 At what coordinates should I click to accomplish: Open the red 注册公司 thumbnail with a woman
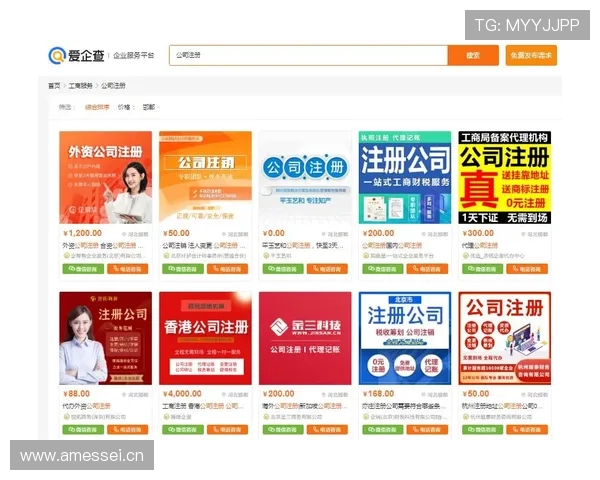coord(106,338)
